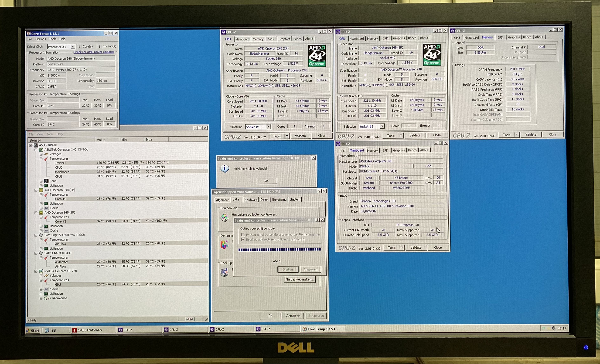Click the AMD64 Opteron logo in Socket #2 window
600x364 pixels.
point(432,54)
